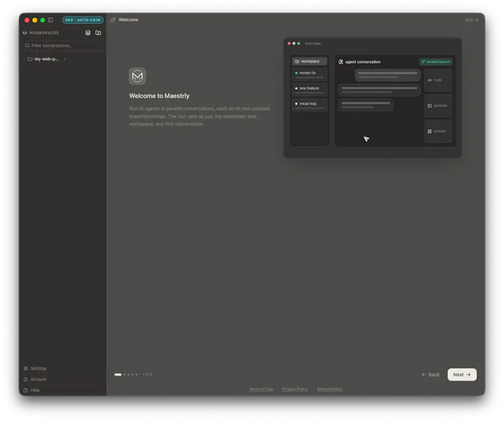Open Help in the sidebar
The image size is (504, 421).
tap(31, 390)
